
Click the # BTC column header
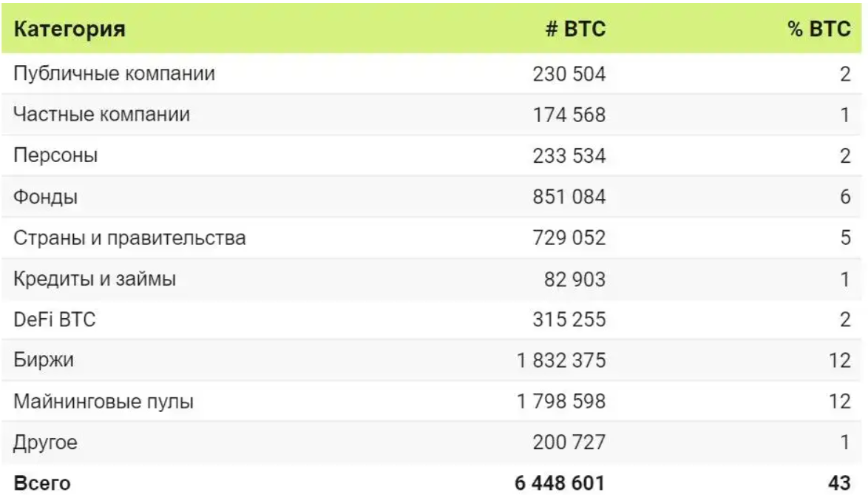tap(575, 30)
